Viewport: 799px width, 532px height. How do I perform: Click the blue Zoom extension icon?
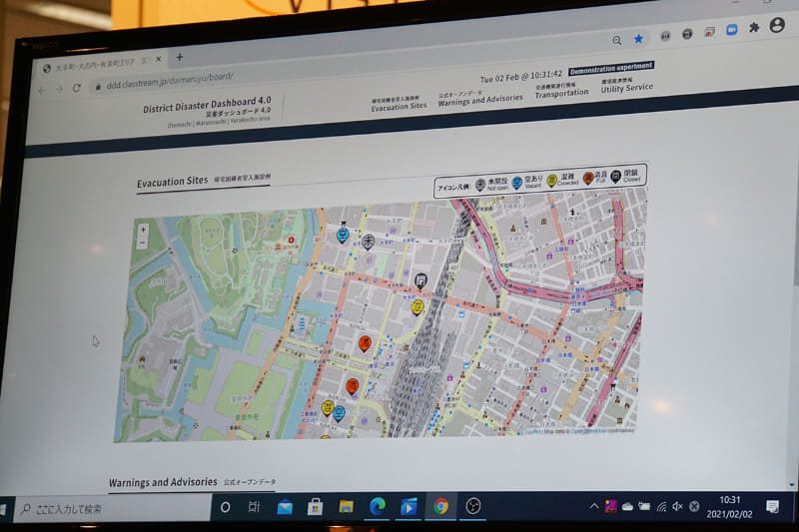coord(732,30)
